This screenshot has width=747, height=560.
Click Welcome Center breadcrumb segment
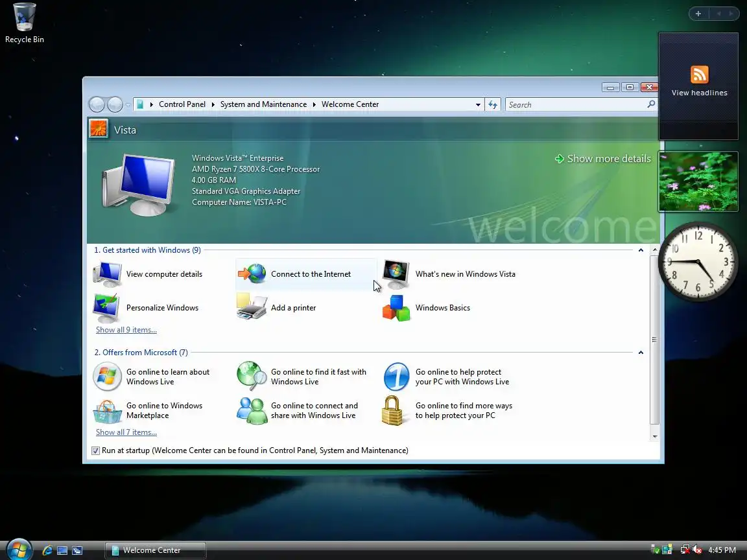click(x=350, y=104)
